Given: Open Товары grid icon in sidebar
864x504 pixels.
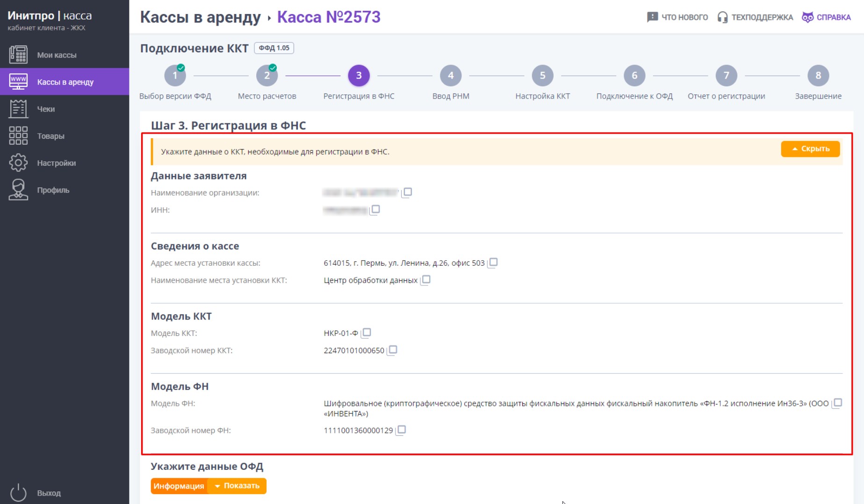Looking at the screenshot, I should click(x=18, y=135).
